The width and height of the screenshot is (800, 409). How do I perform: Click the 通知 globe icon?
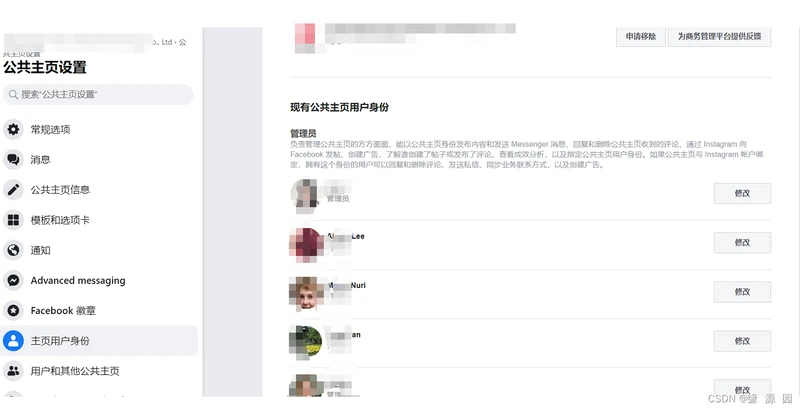point(13,250)
